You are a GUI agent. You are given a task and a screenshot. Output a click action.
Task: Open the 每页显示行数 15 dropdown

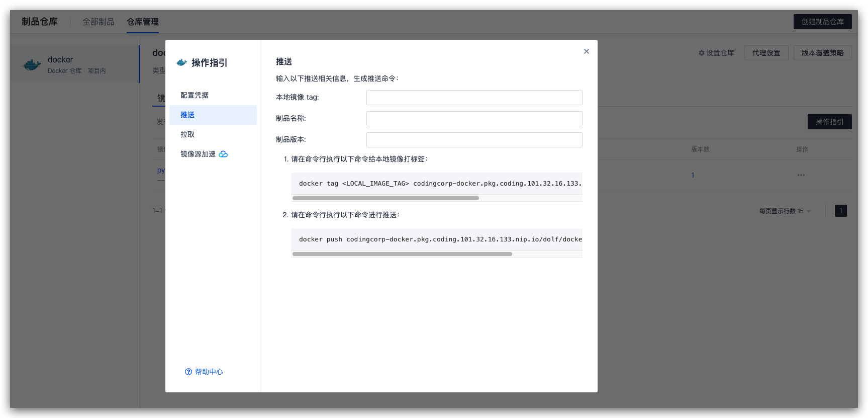click(x=785, y=211)
